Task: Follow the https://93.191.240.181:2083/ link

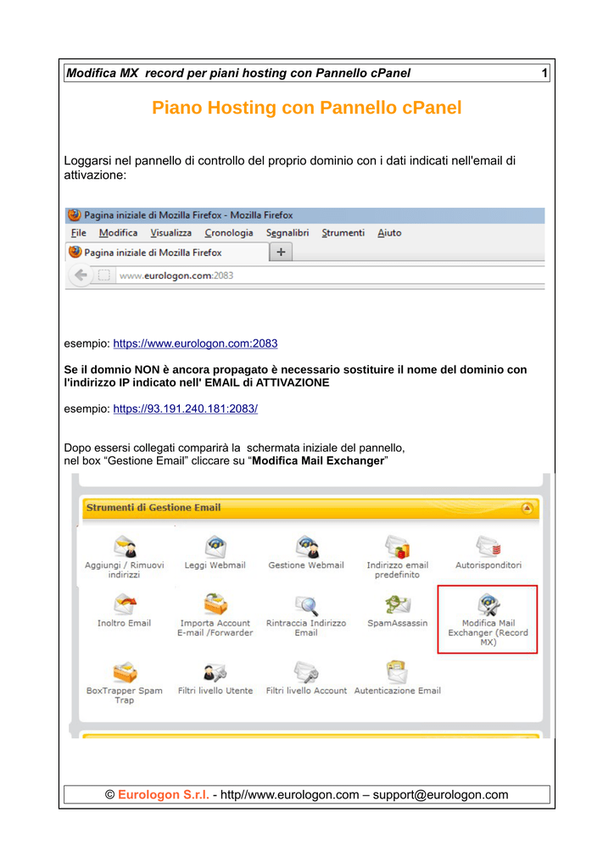Action: [x=186, y=409]
